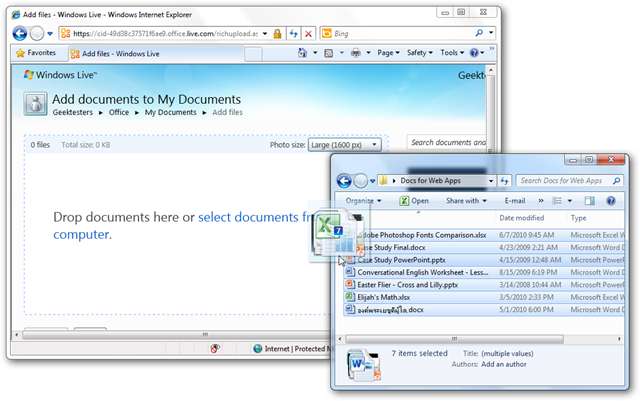Click Excel icon of Elijah's Math.xlsx
The width and height of the screenshot is (640, 401).
click(x=350, y=296)
